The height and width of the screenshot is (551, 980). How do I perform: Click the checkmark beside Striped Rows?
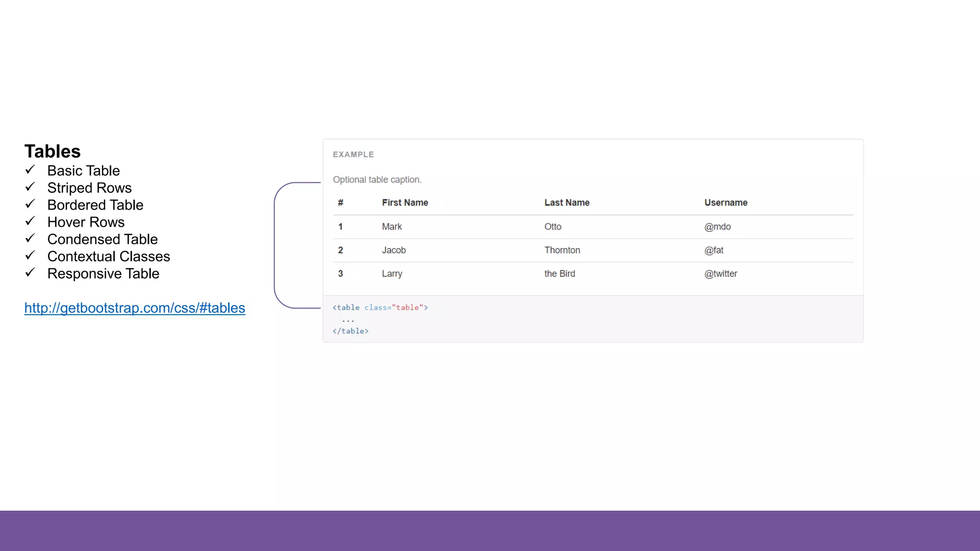point(30,187)
